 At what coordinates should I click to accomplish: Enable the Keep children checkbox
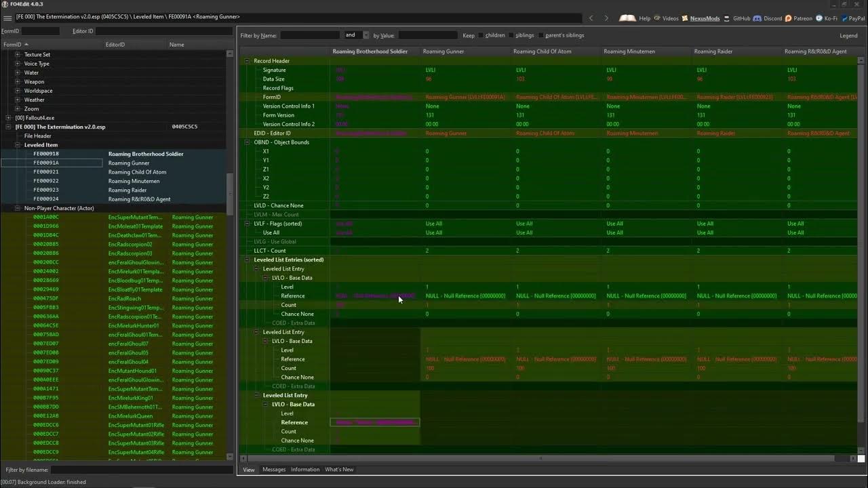click(481, 35)
